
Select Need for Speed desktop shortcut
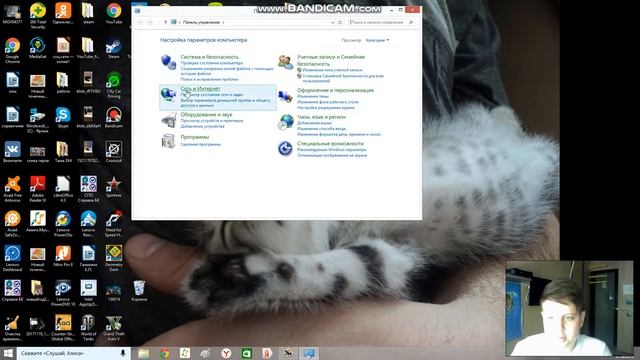pos(114,224)
